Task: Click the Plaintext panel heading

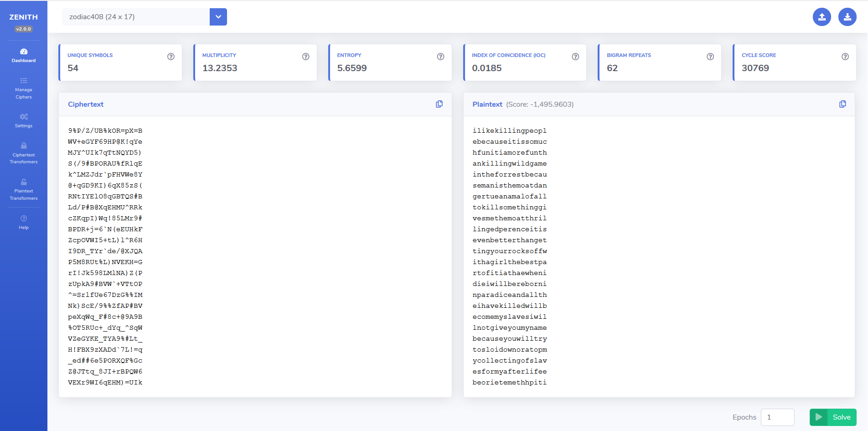Action: [487, 104]
